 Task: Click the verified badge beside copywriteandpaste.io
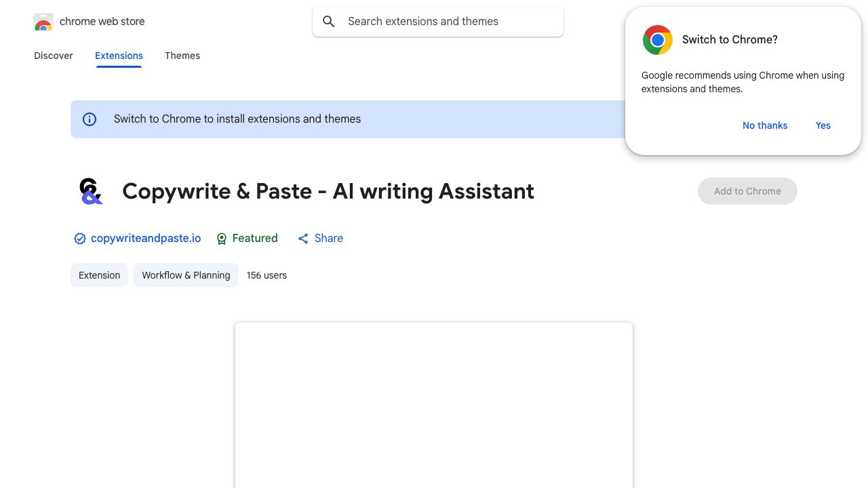[80, 239]
